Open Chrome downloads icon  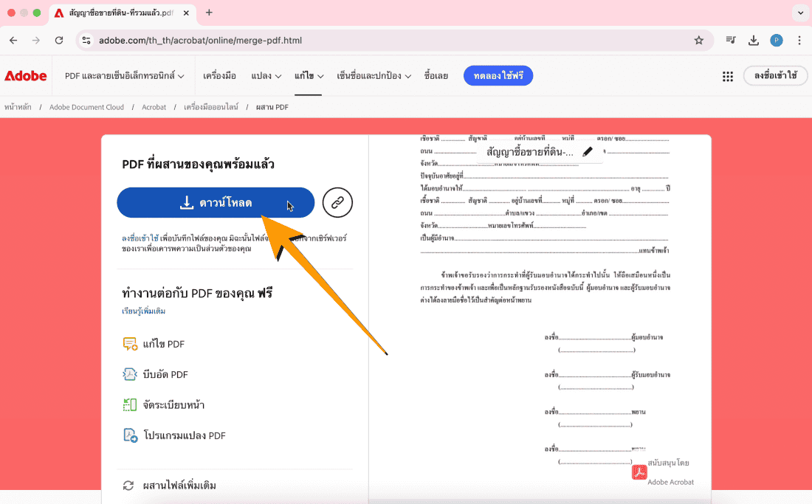coord(753,41)
